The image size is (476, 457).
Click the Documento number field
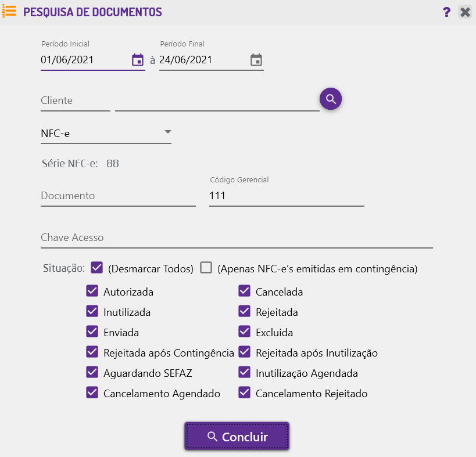click(118, 196)
